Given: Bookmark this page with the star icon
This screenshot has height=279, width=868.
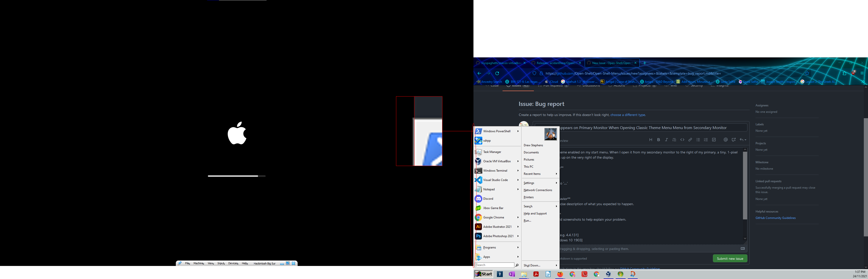Looking at the screenshot, I should tap(807, 73).
